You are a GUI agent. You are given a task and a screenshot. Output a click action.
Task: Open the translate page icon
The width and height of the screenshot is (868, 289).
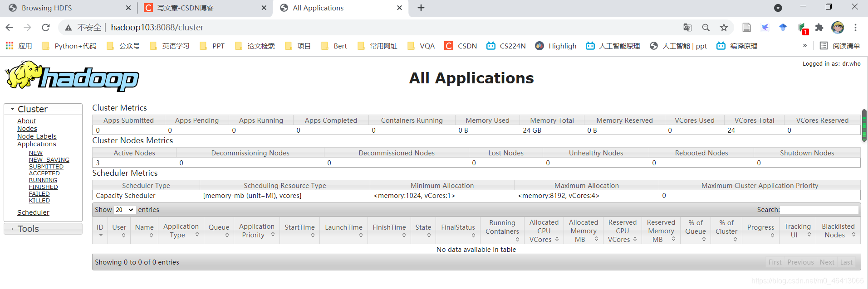pos(687,28)
